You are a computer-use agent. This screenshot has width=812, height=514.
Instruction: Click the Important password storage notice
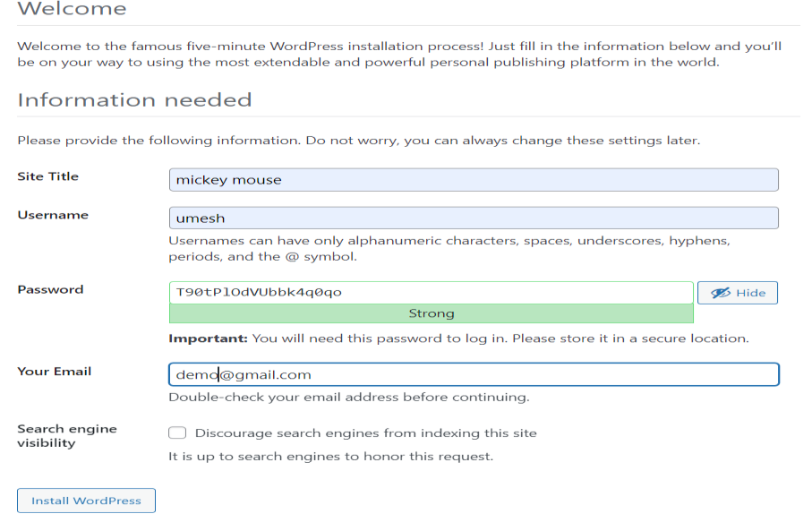point(458,338)
